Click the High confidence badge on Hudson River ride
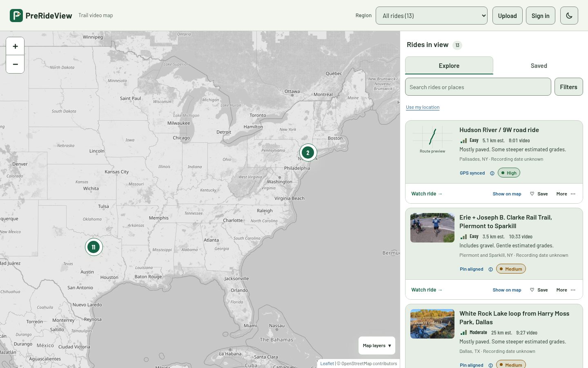 509,173
